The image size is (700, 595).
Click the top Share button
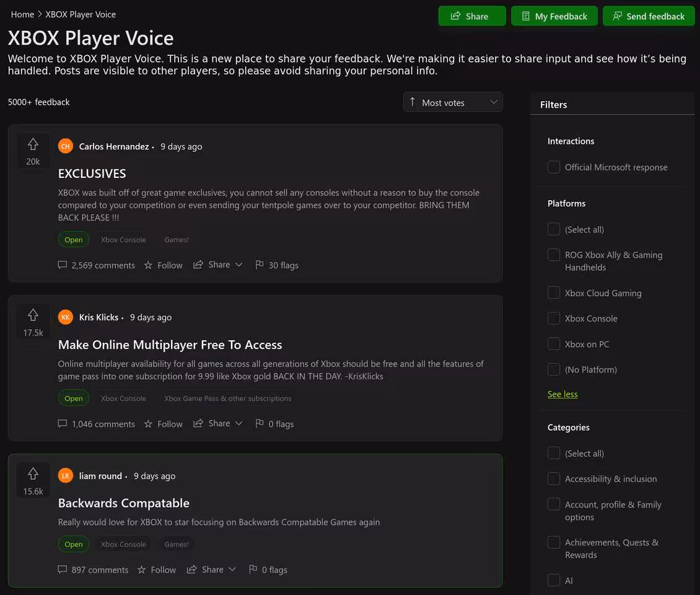coord(472,16)
